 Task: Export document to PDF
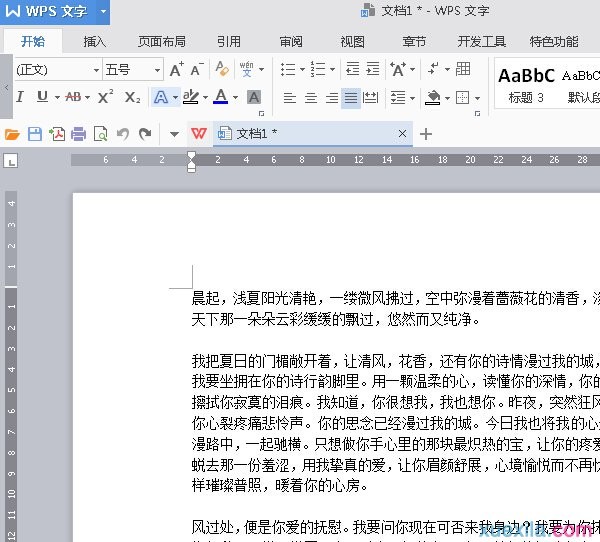pos(57,134)
